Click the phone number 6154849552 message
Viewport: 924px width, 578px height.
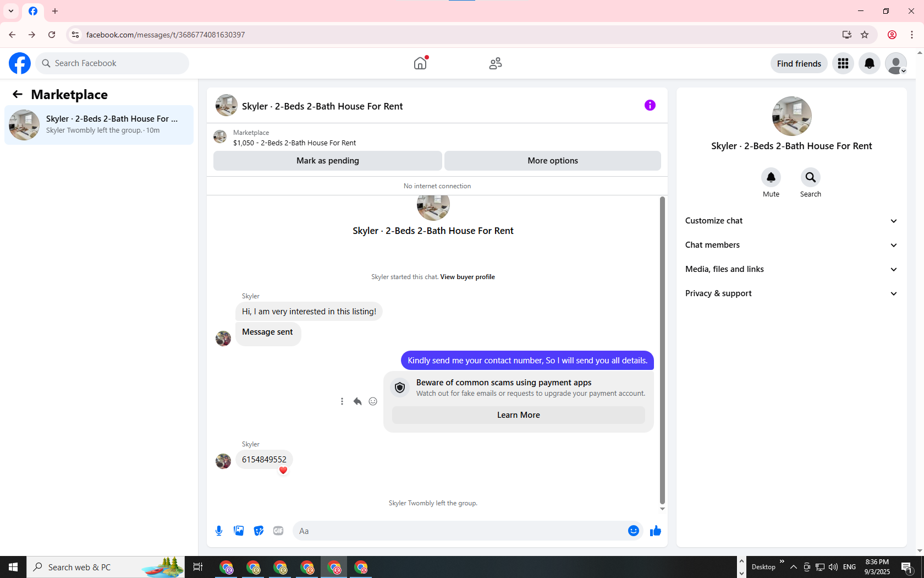264,460
